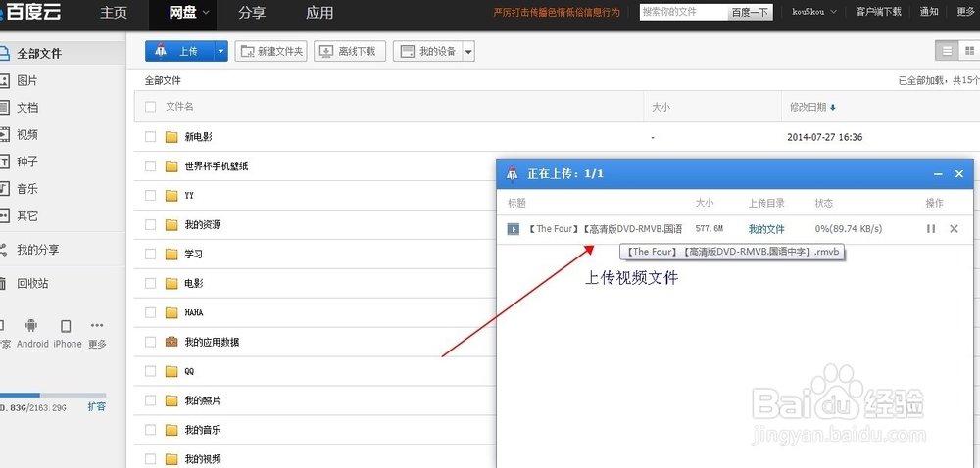Click the 全部文件 breadcrumb text
Image resolution: width=980 pixels, height=468 pixels.
pyautogui.click(x=163, y=80)
